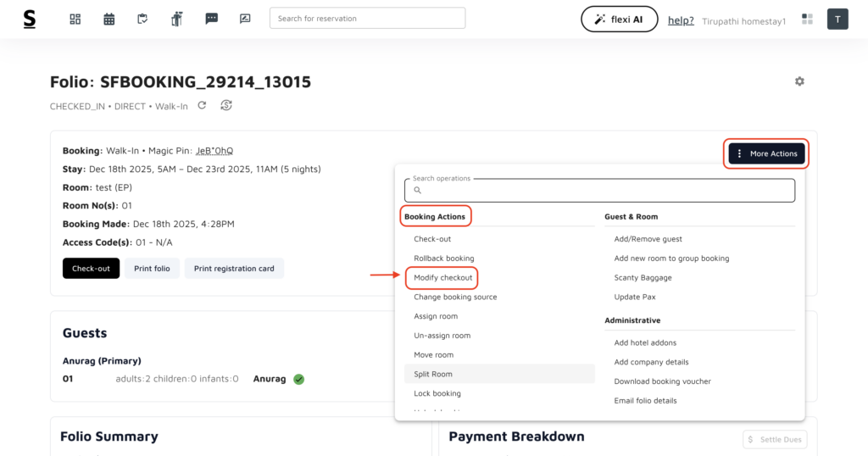
Task: Click the sync icon next to the refresh icon
Action: pos(225,106)
